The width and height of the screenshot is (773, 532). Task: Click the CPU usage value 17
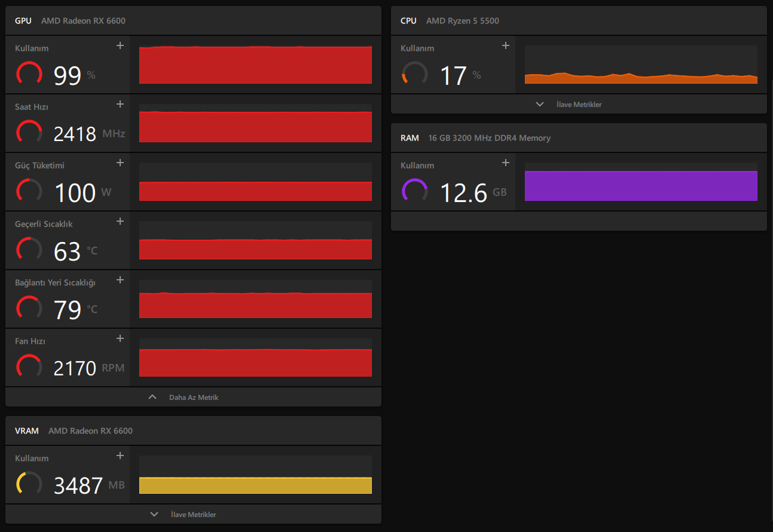coord(453,75)
